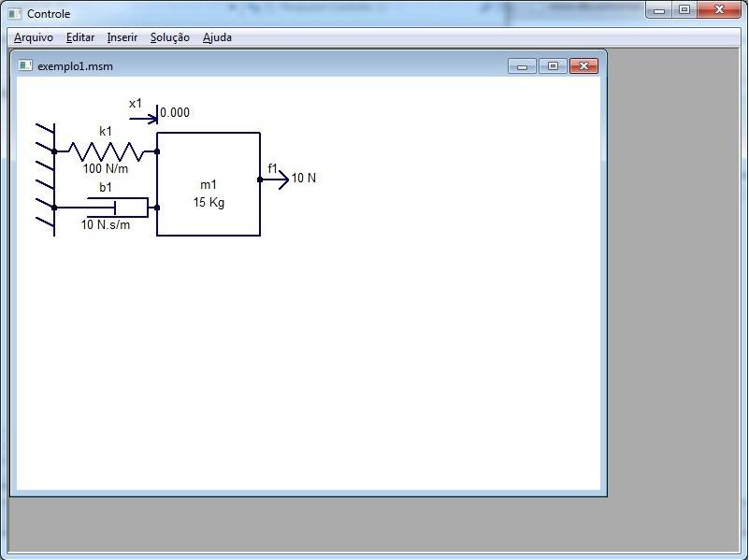Open the Editar menu

80,37
